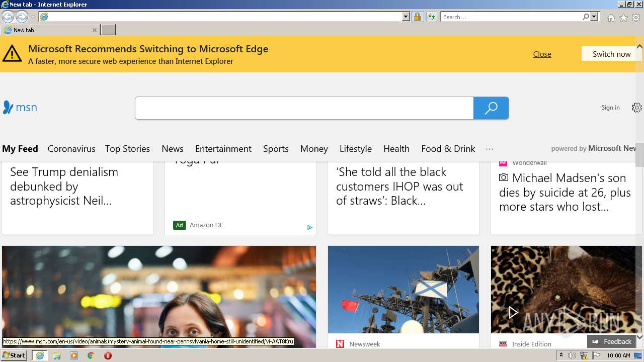Open the Health category
The image size is (644, 362).
click(396, 149)
